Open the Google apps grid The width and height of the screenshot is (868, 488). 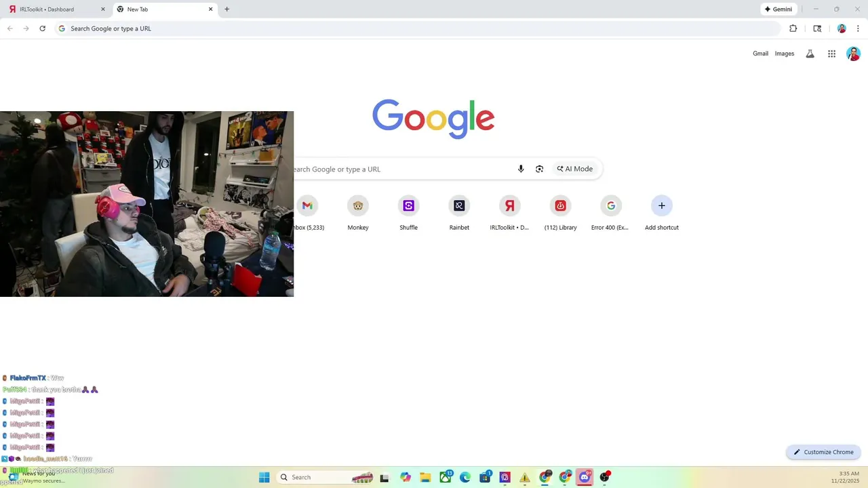831,54
